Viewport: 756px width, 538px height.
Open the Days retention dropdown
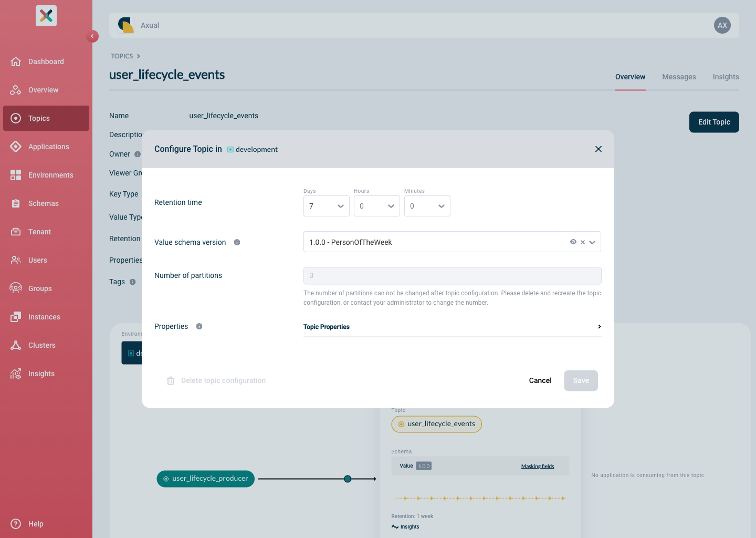[327, 206]
